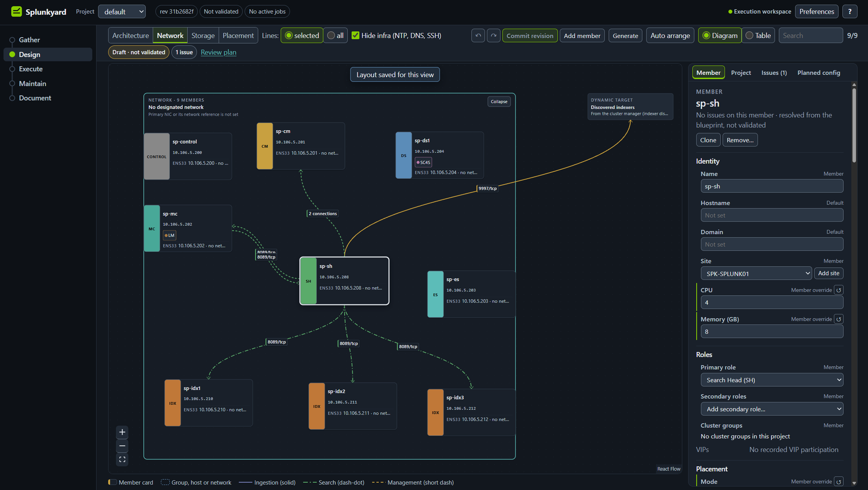Switch to the Issues (1) tab
Image resolution: width=868 pixels, height=490 pixels.
774,73
